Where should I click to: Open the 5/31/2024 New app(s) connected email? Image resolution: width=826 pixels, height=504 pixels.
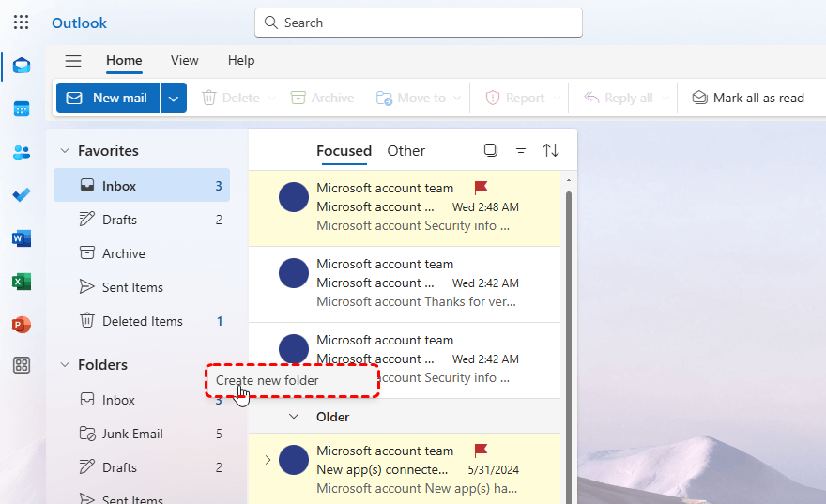(x=404, y=469)
